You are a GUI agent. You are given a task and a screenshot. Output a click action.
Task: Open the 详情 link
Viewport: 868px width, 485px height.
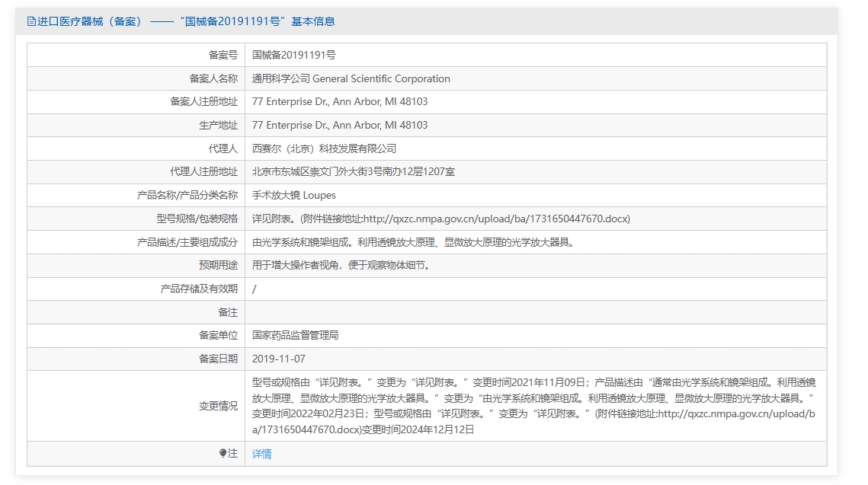point(262,454)
